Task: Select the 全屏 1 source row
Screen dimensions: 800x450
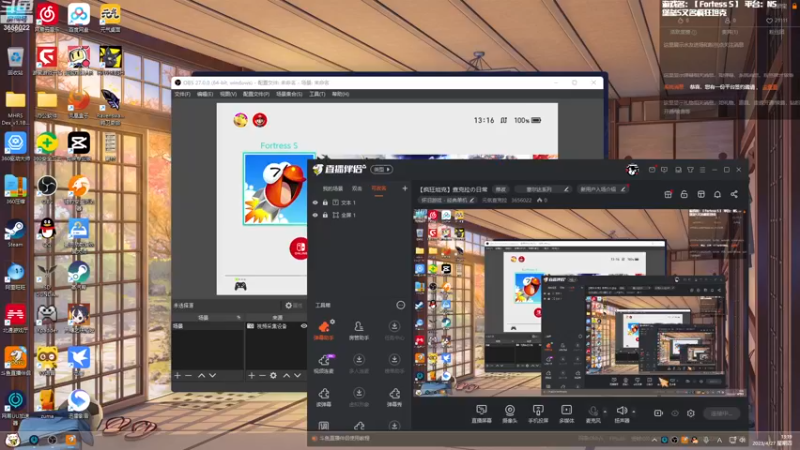Action: 360,215
